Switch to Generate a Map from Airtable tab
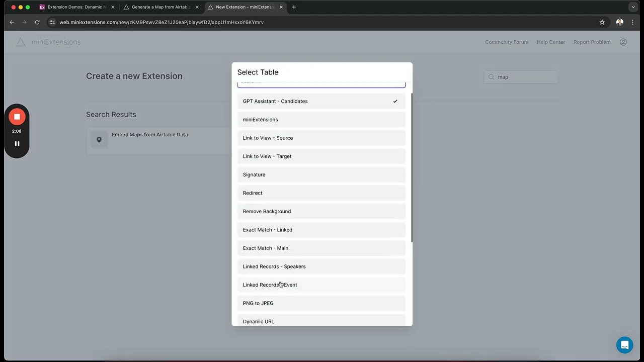The width and height of the screenshot is (644, 362). [161, 7]
